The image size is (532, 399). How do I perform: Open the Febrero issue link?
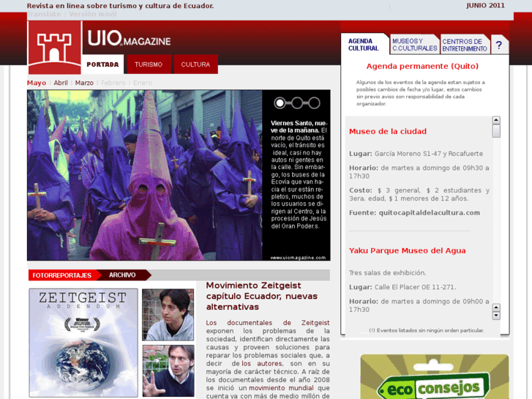pos(113,83)
